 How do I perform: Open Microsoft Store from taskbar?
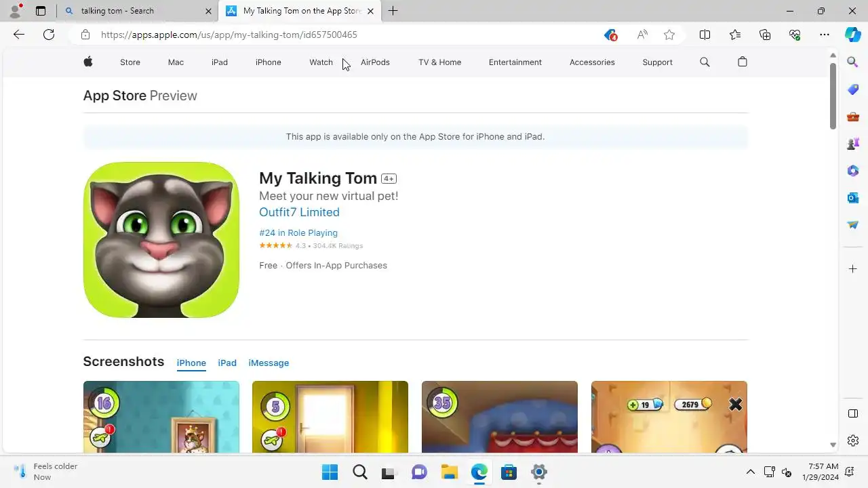pyautogui.click(x=509, y=472)
